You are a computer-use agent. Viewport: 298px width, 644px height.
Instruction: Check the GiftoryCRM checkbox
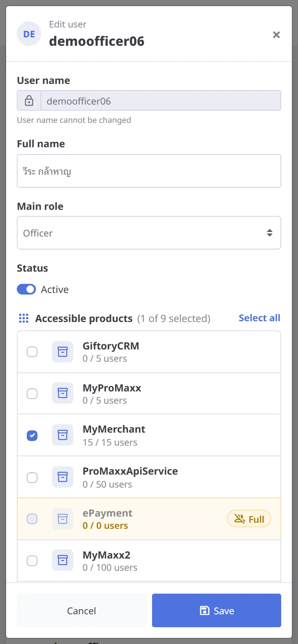(x=32, y=351)
